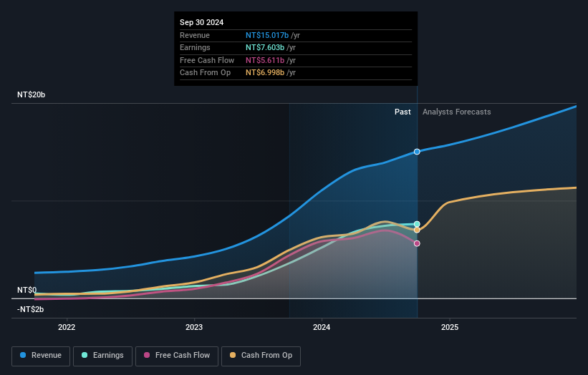The height and width of the screenshot is (375, 588).
Task: Click the NT$7.603b earnings value
Action: pos(265,47)
